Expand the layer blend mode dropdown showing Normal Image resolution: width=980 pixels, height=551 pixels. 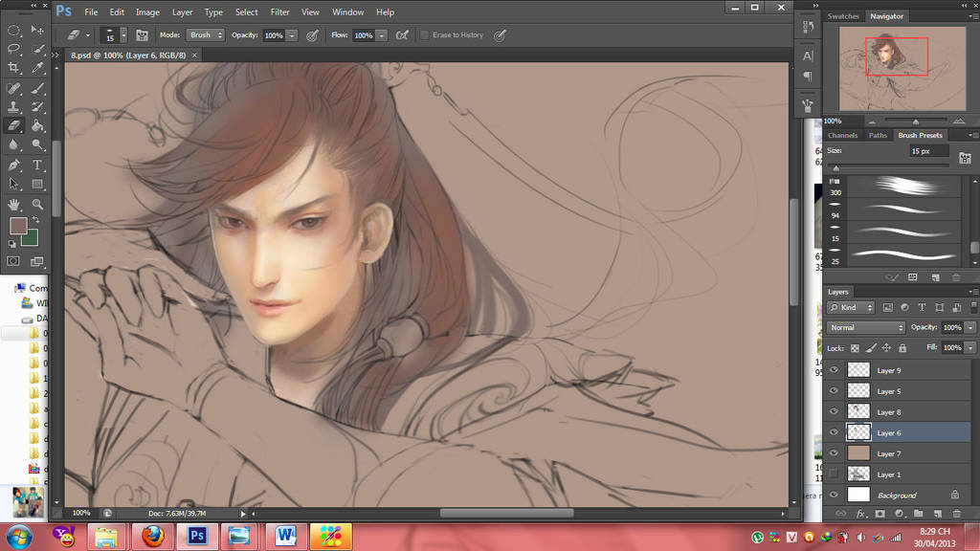[865, 327]
